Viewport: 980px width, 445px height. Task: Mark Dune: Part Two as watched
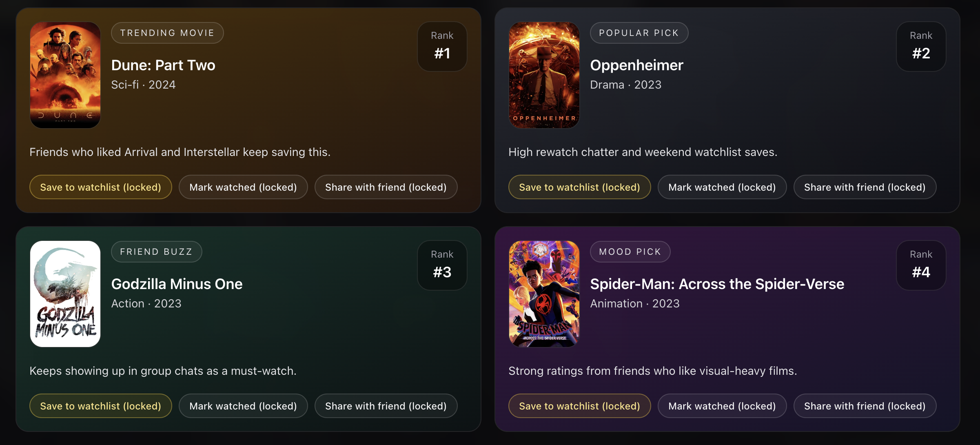pyautogui.click(x=243, y=187)
